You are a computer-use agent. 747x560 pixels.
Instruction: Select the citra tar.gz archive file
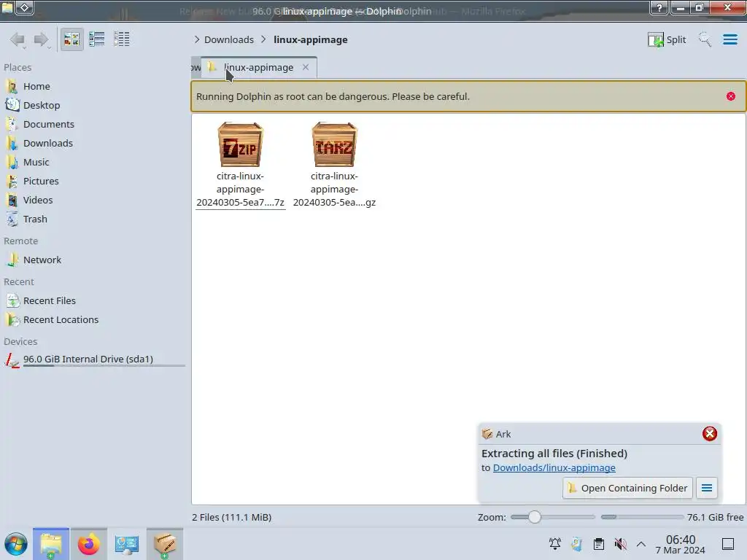pos(334,165)
